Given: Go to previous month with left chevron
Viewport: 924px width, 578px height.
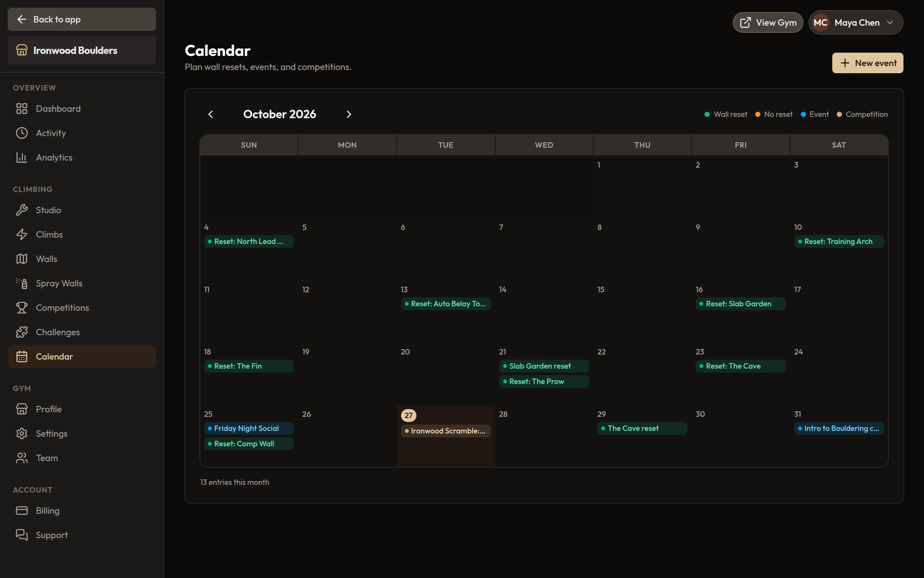Looking at the screenshot, I should (210, 114).
